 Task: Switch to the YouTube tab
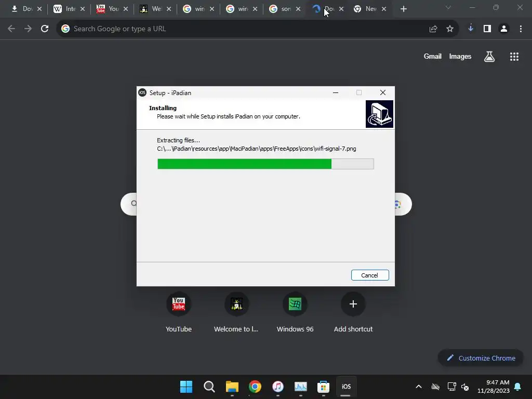point(112,9)
